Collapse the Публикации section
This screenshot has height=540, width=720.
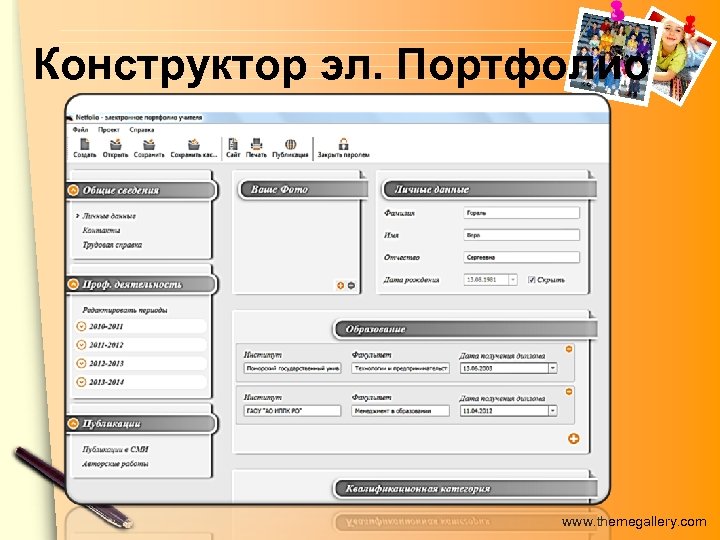click(73, 423)
